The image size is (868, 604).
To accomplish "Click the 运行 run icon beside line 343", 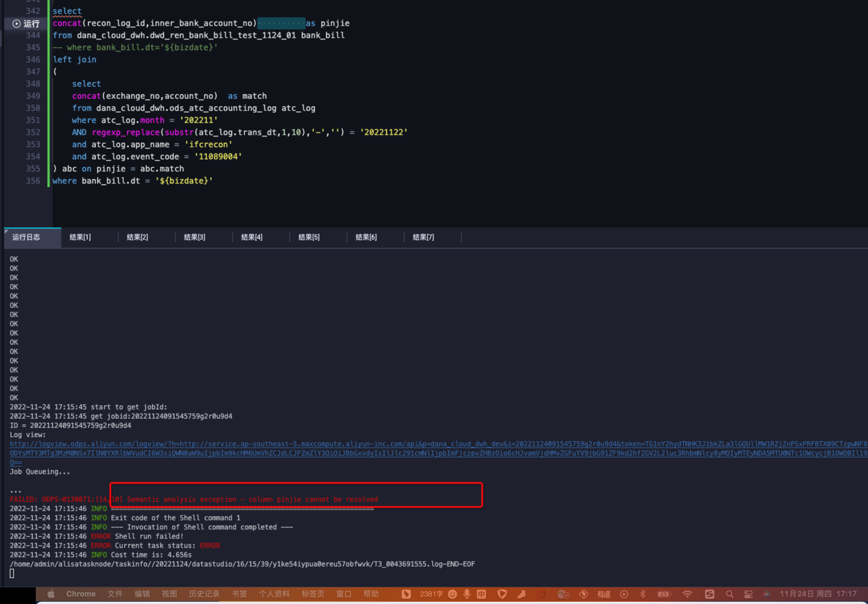I will click(x=16, y=23).
